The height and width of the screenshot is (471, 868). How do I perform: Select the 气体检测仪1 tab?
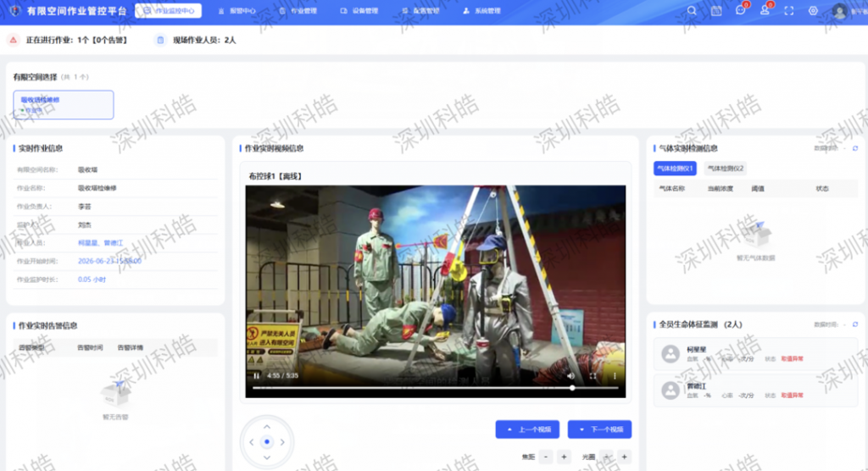tap(675, 169)
